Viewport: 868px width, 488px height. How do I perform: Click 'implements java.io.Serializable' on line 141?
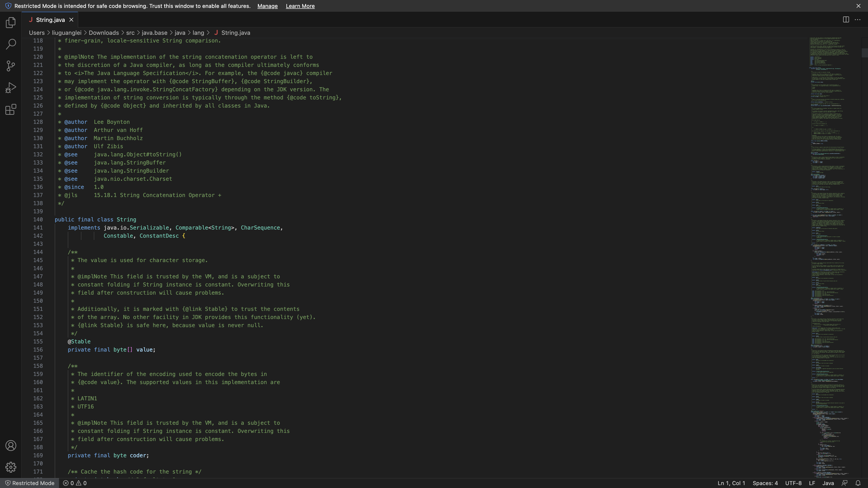point(175,228)
